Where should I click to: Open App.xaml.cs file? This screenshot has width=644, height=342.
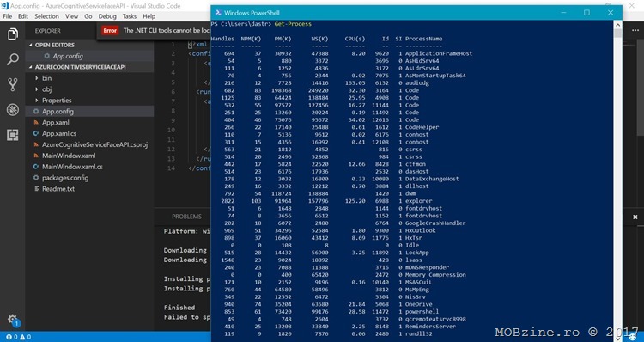click(89, 133)
